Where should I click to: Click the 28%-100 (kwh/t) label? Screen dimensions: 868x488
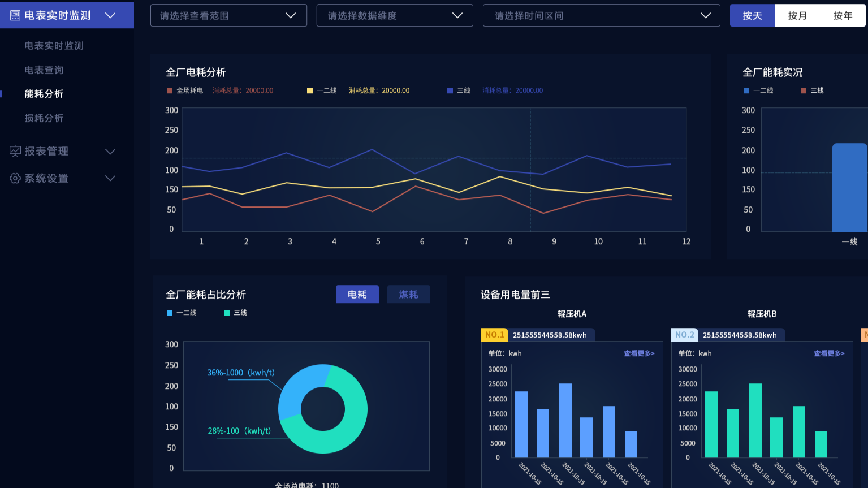coord(239,431)
